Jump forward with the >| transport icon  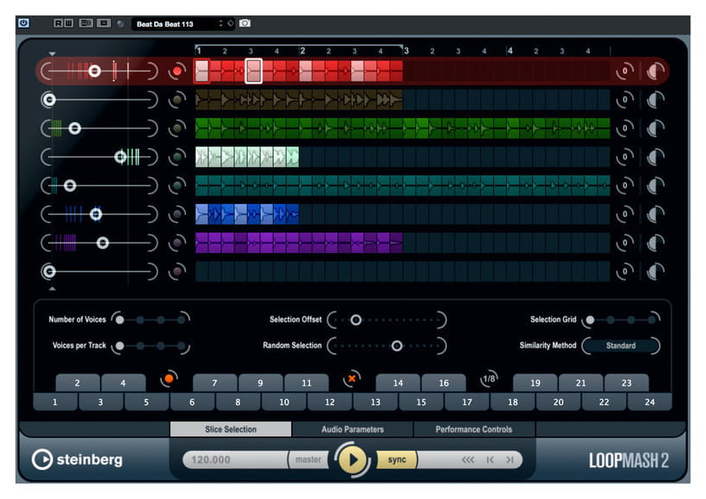[x=509, y=460]
